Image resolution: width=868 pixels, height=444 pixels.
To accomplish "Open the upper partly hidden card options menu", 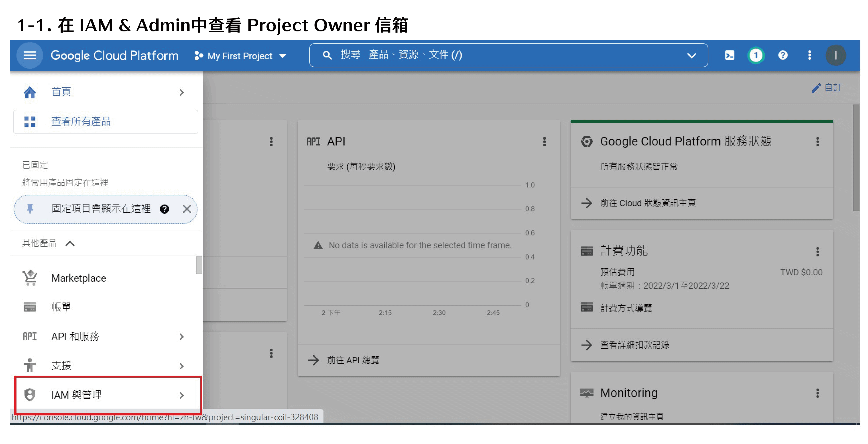I will pyautogui.click(x=271, y=142).
